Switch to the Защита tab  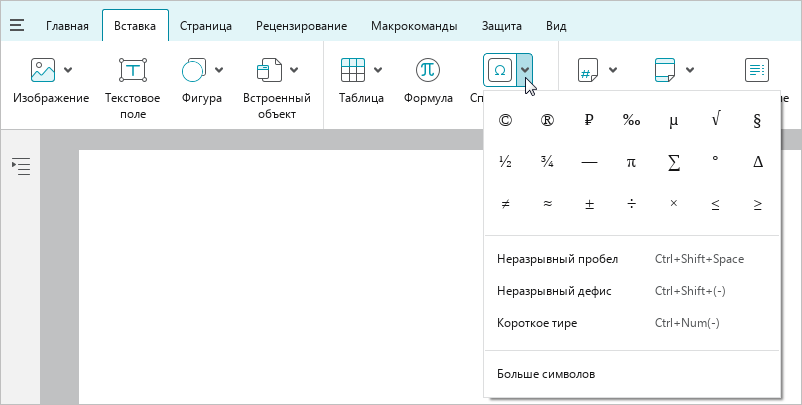pos(501,26)
